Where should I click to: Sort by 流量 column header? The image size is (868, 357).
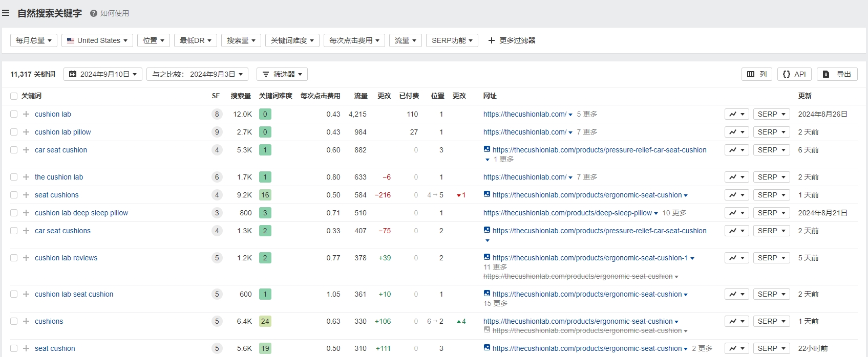click(361, 96)
